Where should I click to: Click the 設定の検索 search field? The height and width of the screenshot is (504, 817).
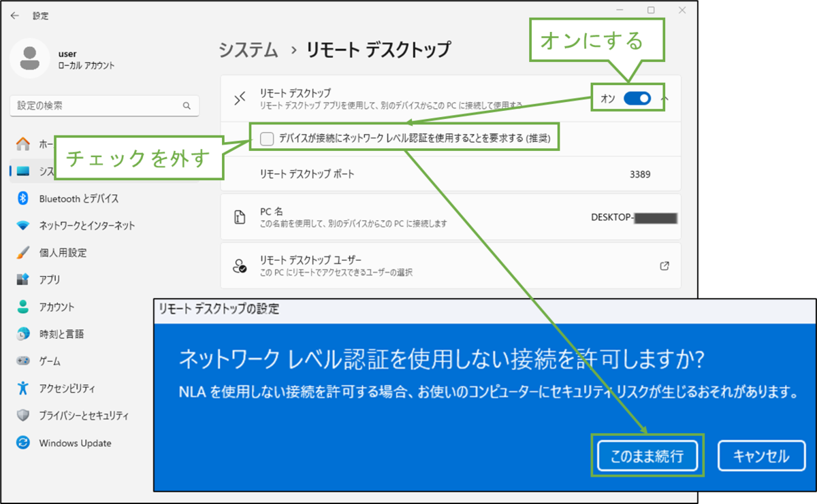(105, 106)
